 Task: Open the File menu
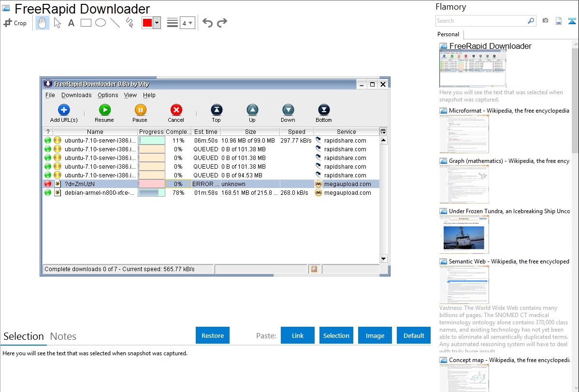(x=50, y=95)
